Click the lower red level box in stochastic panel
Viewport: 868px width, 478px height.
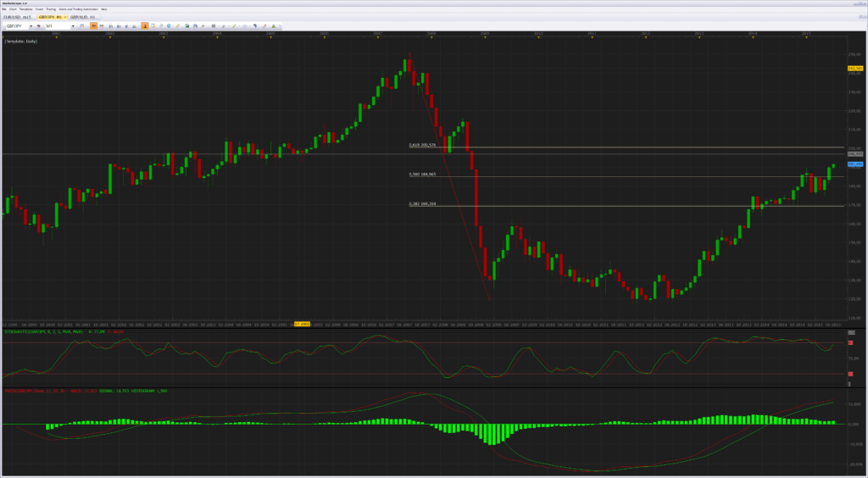[850, 374]
